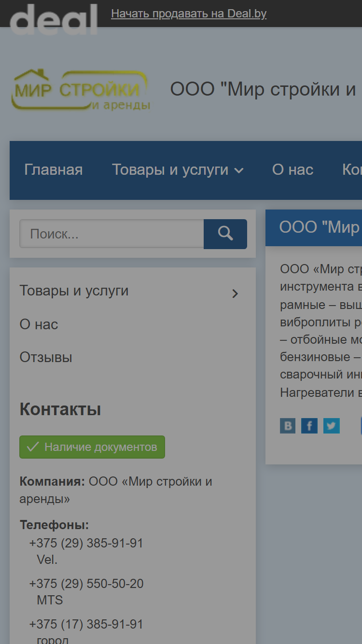This screenshot has width=362, height=644.
Task: Share the page via the VKontakte icon
Action: coord(288,426)
